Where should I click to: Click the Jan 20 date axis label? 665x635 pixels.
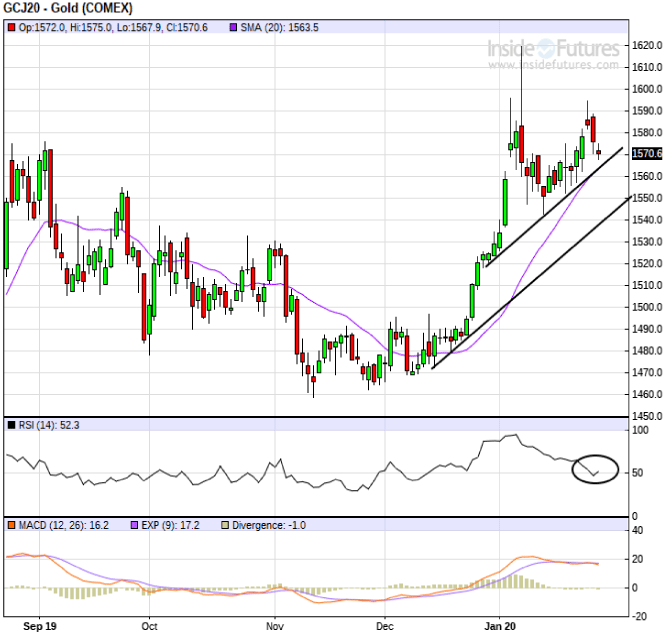click(x=499, y=626)
